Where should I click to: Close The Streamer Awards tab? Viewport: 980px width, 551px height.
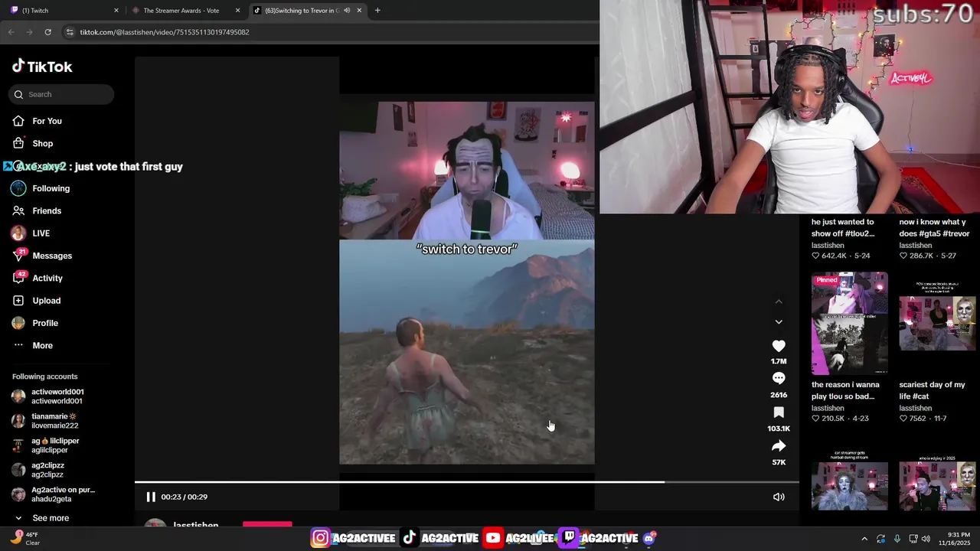237,11
